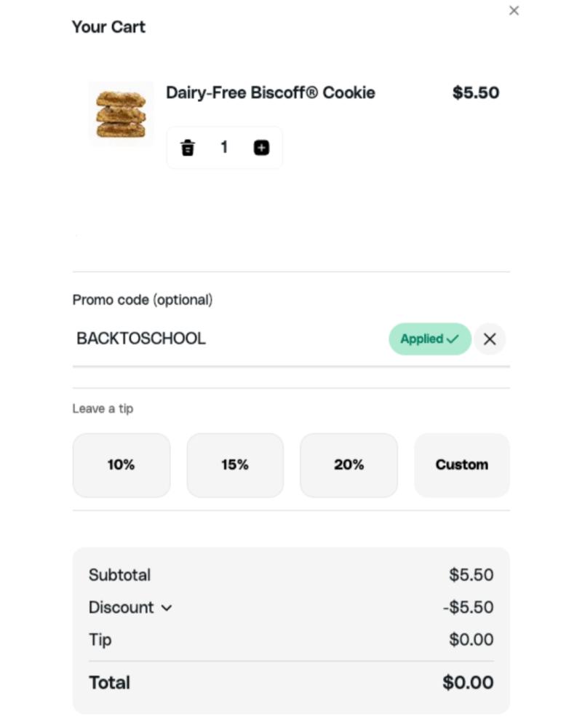
Task: Click the item quantity number 1
Action: (x=224, y=147)
